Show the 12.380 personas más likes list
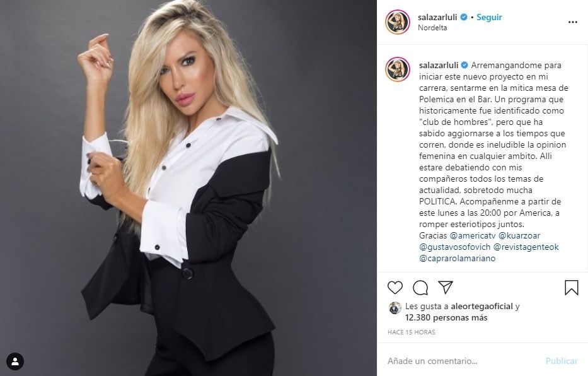 point(446,318)
